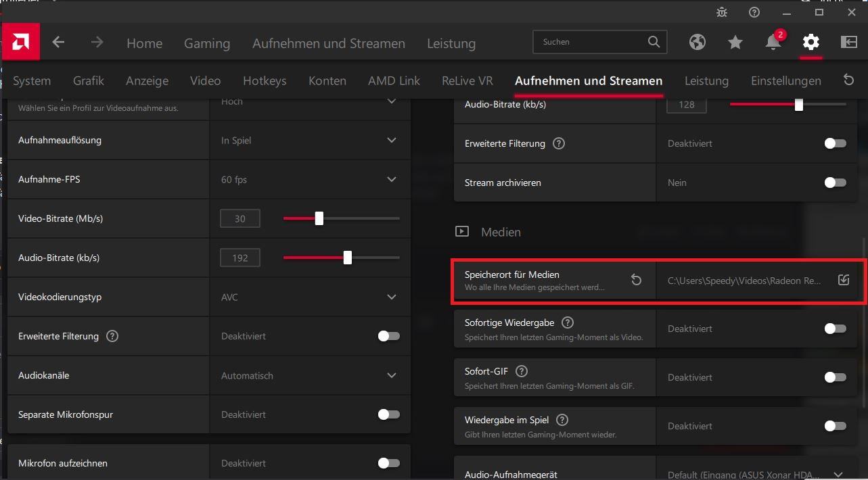Enable Stream archivieren switch
The width and height of the screenshot is (868, 480).
pyautogui.click(x=835, y=183)
